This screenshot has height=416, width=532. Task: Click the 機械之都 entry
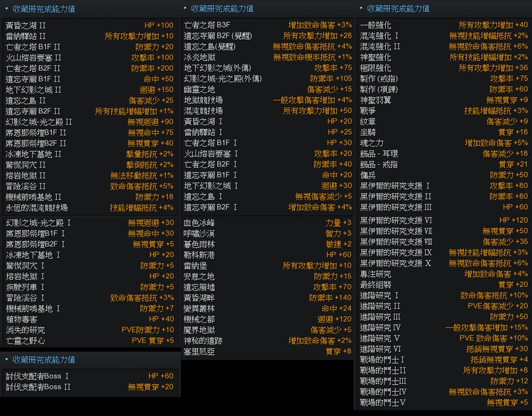click(199, 320)
